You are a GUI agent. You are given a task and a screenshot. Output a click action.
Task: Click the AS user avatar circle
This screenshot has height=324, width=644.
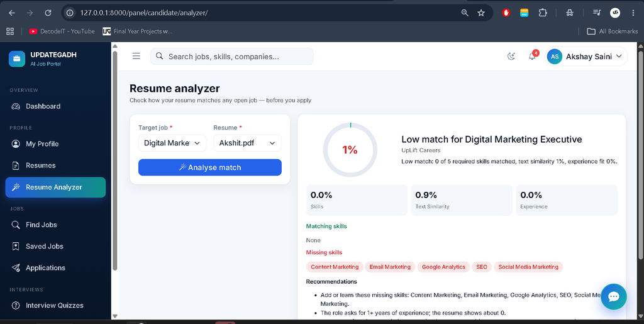pos(555,57)
